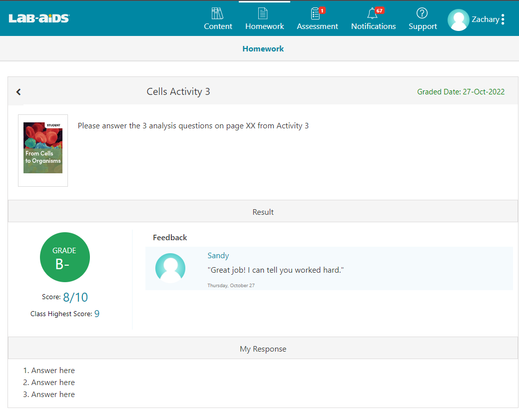
Task: Select the My Response section header
Action: (263, 349)
